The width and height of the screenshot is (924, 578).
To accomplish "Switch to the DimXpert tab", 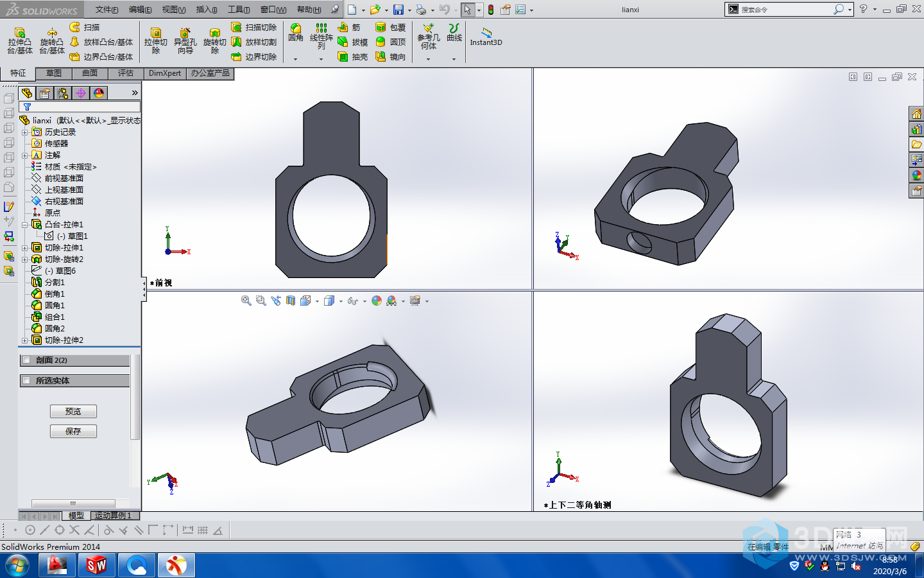I will [165, 73].
